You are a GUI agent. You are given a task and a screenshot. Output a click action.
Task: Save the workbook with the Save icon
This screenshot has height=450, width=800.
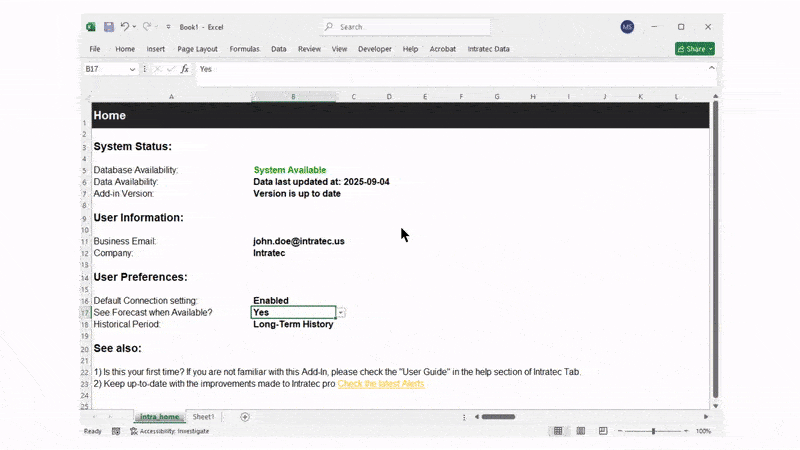(109, 27)
